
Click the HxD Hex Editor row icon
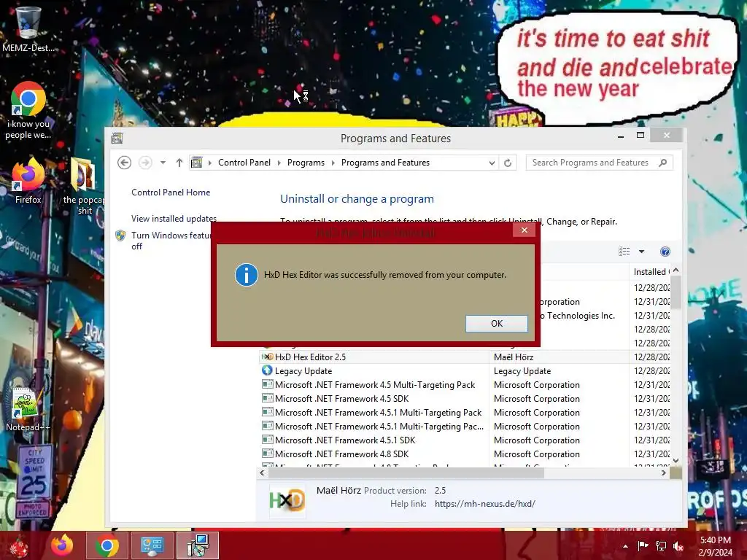(267, 357)
